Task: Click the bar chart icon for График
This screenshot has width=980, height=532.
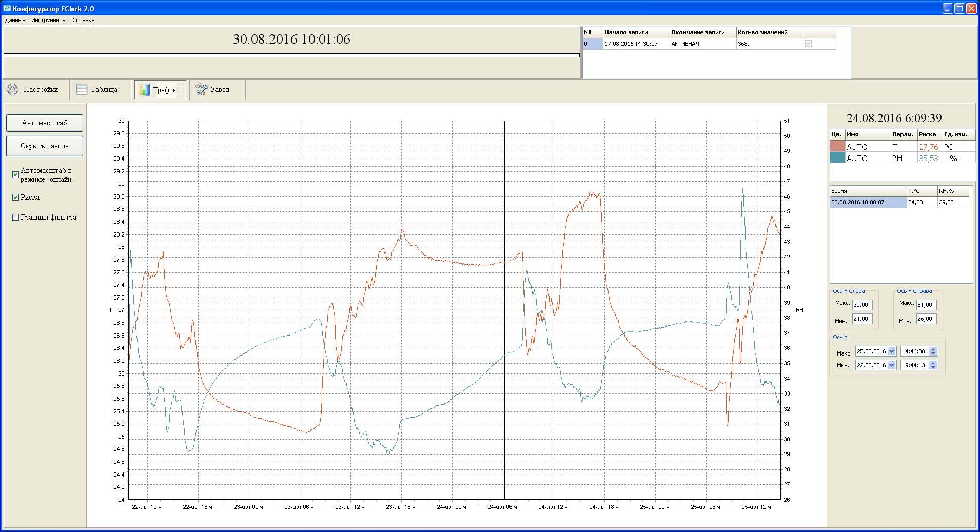Action: (x=144, y=90)
